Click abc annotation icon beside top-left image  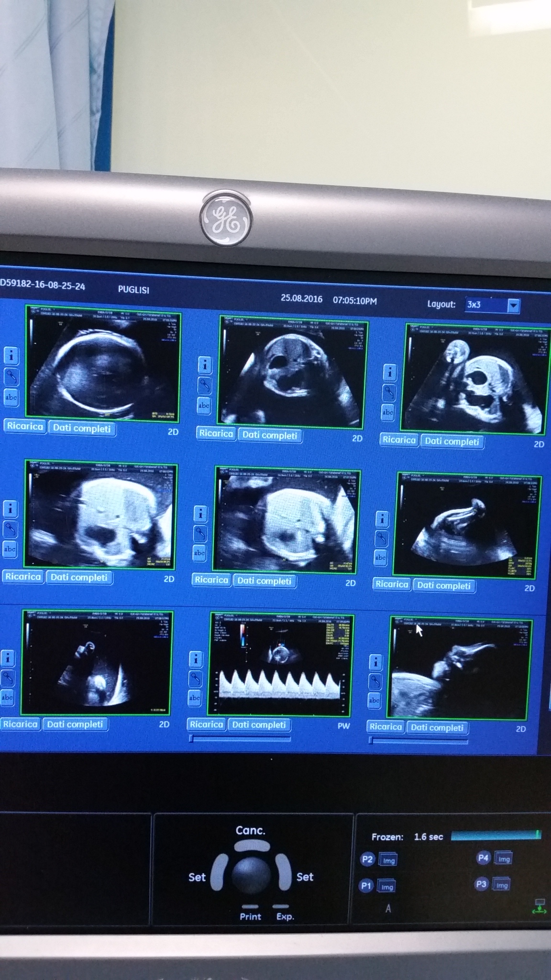coord(11,397)
